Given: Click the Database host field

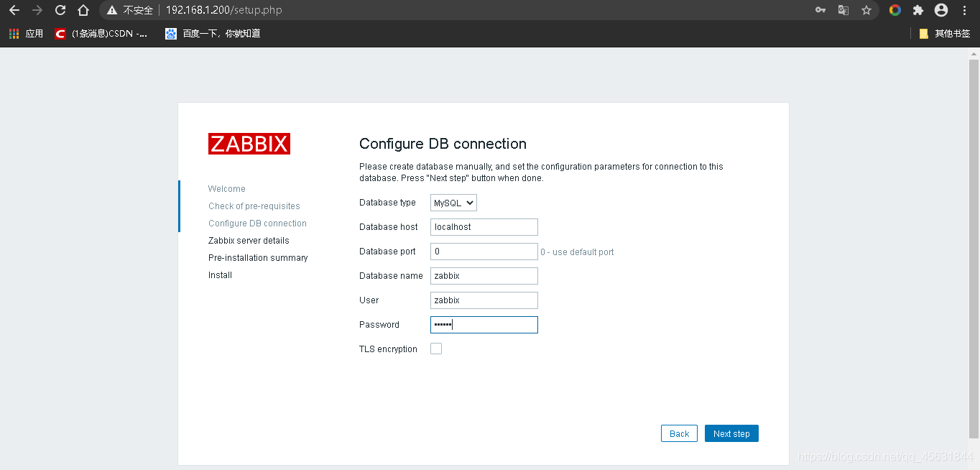Looking at the screenshot, I should tap(484, 227).
